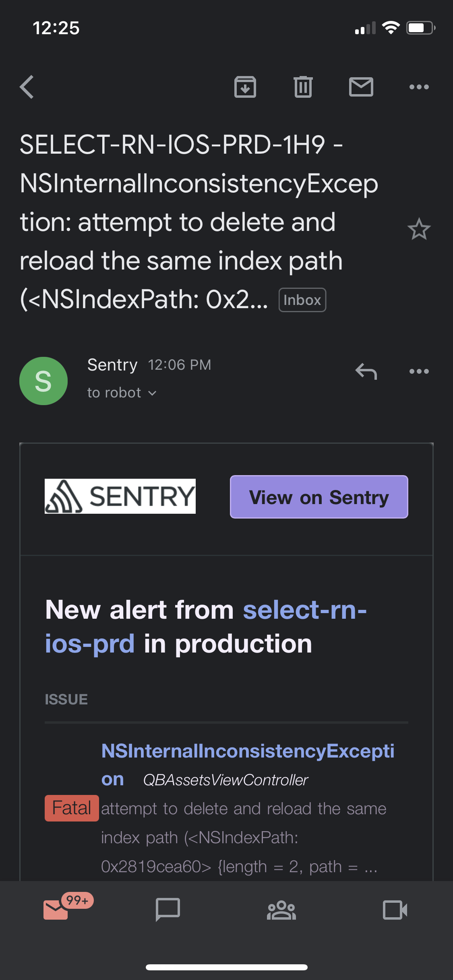The height and width of the screenshot is (980, 453).
Task: Open the select-rn-ios-prd project link
Action: coord(304,610)
